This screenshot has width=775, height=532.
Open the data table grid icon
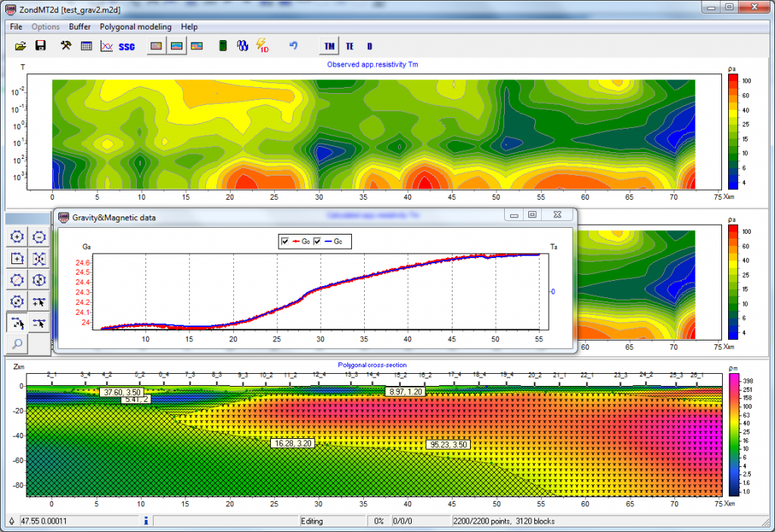click(86, 46)
